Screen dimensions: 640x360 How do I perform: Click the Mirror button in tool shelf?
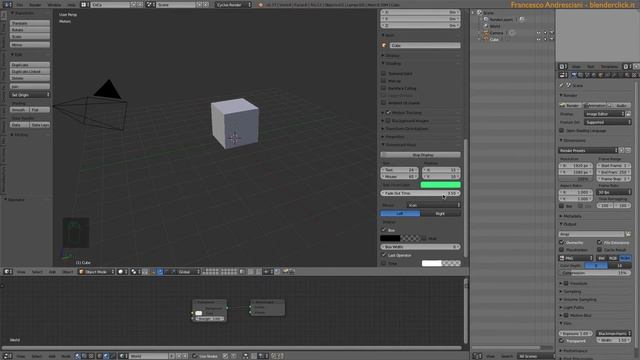pyautogui.click(x=30, y=44)
